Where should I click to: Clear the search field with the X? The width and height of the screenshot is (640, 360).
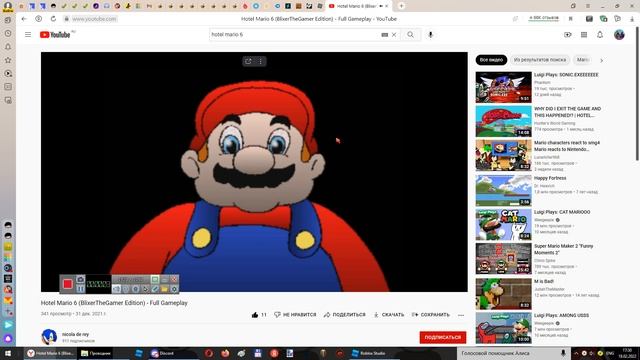tap(394, 35)
